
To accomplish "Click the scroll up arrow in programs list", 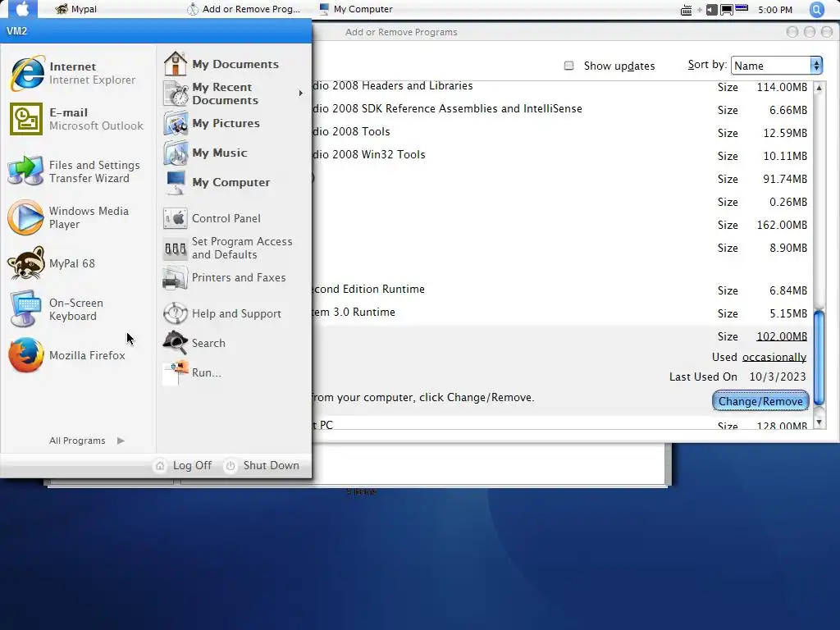I will coord(819,87).
